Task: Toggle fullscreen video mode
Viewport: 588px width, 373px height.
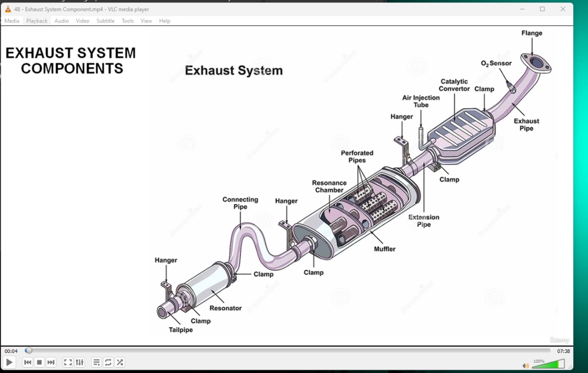Action: click(68, 362)
